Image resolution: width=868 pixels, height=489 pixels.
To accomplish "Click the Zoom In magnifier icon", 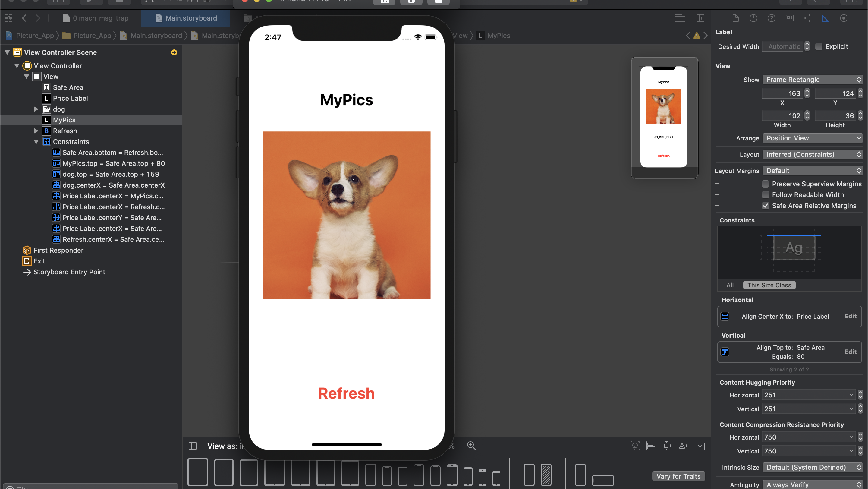I will [471, 446].
